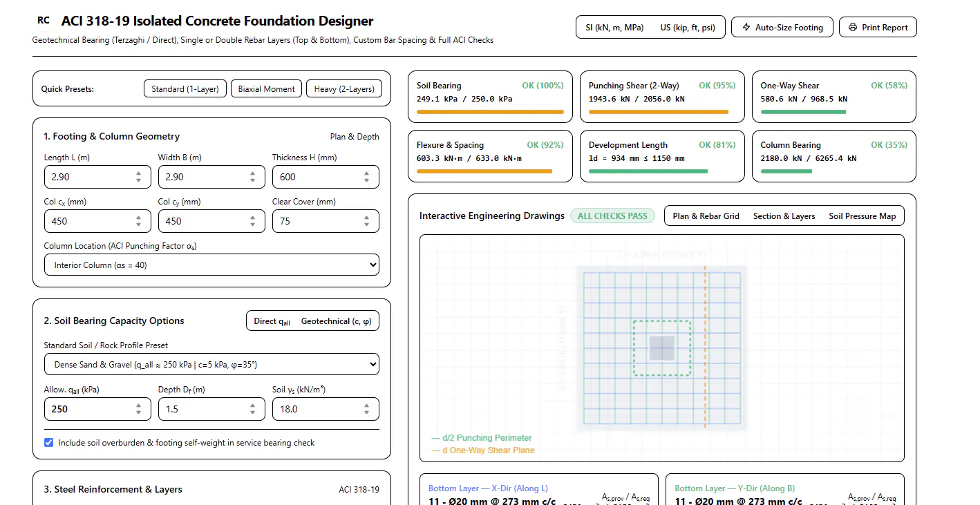Click the printer icon on Print Report

853,28
